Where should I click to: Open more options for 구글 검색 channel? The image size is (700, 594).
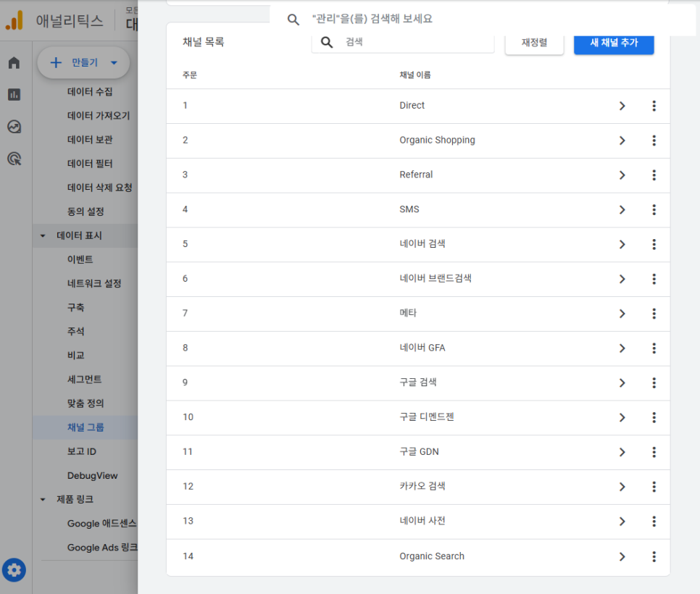654,383
